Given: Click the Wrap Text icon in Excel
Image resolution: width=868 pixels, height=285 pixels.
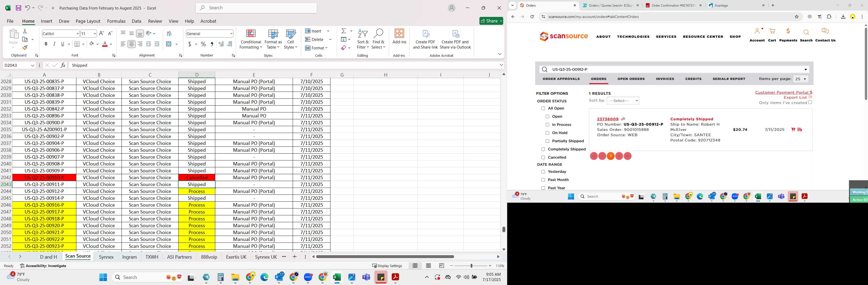Looking at the screenshot, I should click(169, 33).
